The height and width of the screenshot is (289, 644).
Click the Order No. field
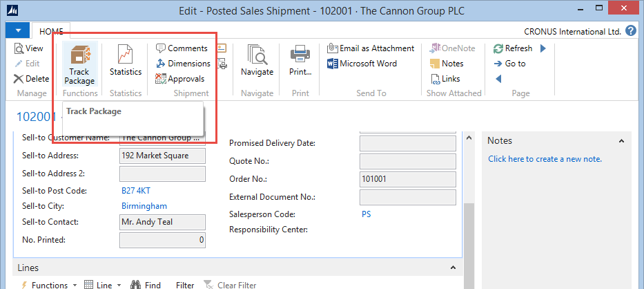coord(408,179)
